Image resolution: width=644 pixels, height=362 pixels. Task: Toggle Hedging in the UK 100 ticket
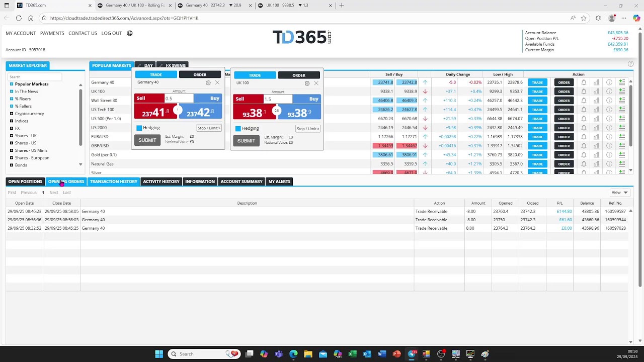tap(238, 128)
